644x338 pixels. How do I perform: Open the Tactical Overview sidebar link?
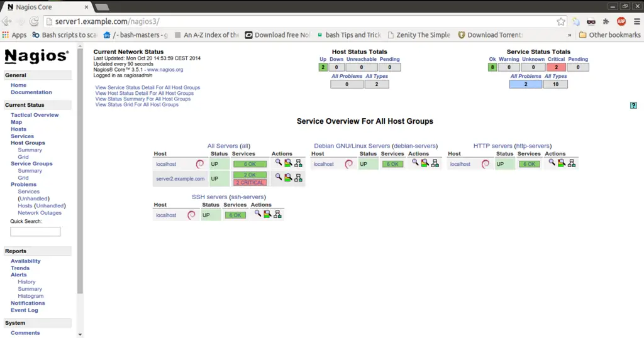35,115
